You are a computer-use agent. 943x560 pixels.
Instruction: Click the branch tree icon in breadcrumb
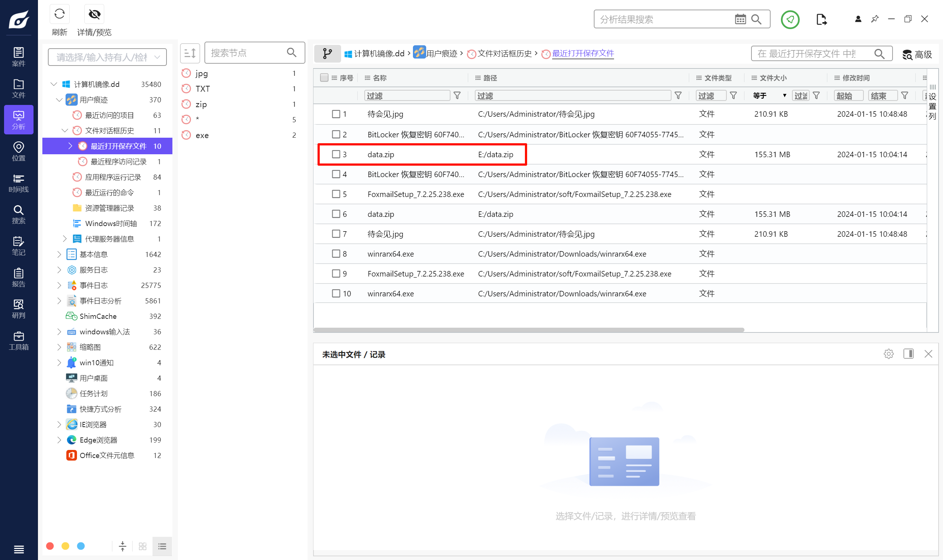(x=327, y=54)
